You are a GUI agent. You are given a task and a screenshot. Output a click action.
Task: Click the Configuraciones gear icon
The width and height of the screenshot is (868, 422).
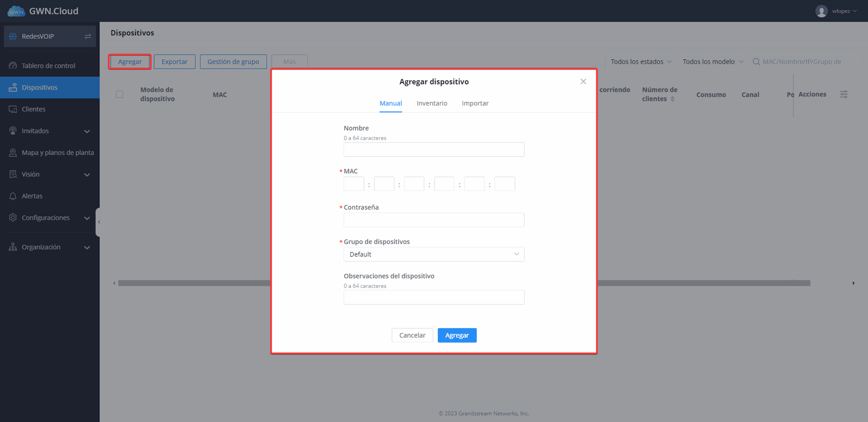13,218
